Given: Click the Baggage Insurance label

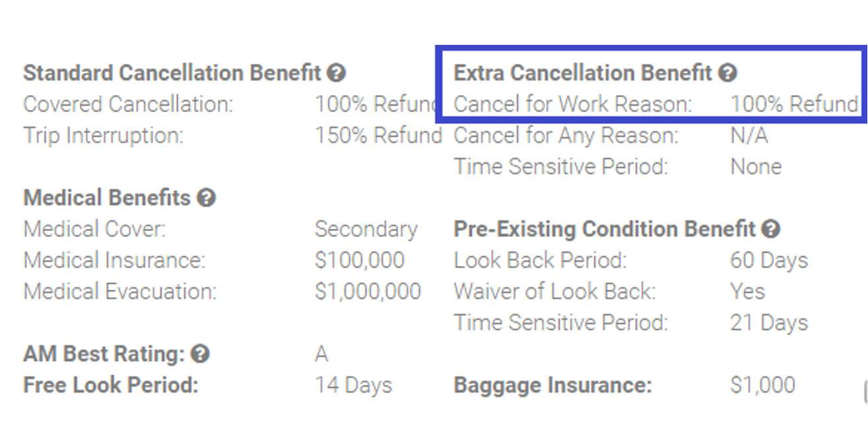Looking at the screenshot, I should click(552, 385).
